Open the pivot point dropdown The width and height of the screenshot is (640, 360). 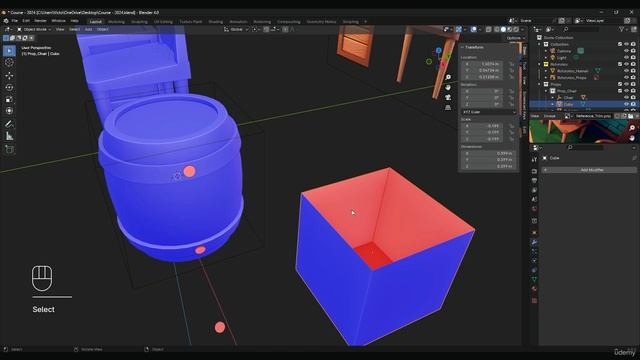256,29
